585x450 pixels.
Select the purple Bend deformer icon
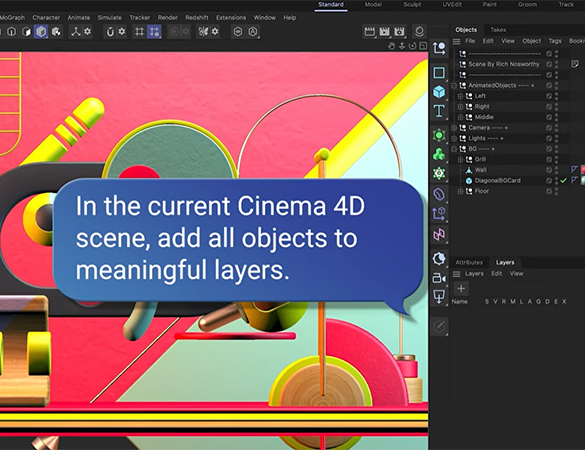tap(439, 194)
